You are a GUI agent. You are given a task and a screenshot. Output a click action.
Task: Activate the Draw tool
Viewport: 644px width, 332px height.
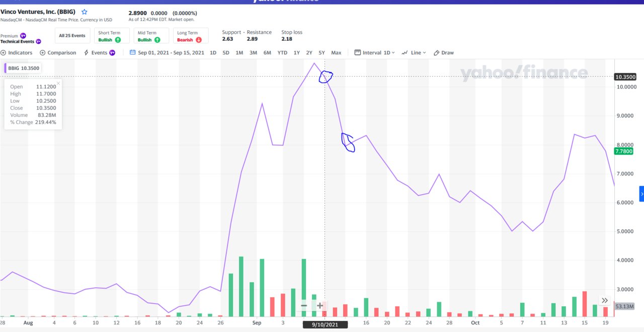[x=444, y=52]
